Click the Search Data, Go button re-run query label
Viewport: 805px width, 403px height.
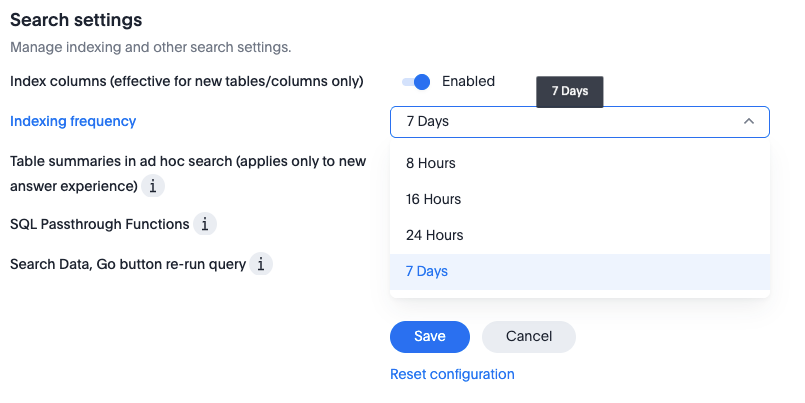(127, 264)
